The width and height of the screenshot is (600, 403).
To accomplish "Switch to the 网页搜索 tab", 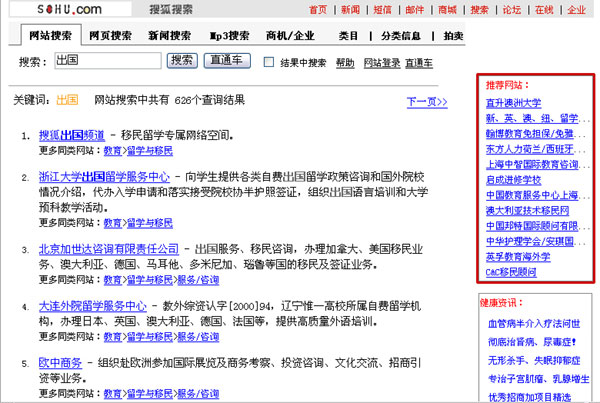I will pos(110,36).
